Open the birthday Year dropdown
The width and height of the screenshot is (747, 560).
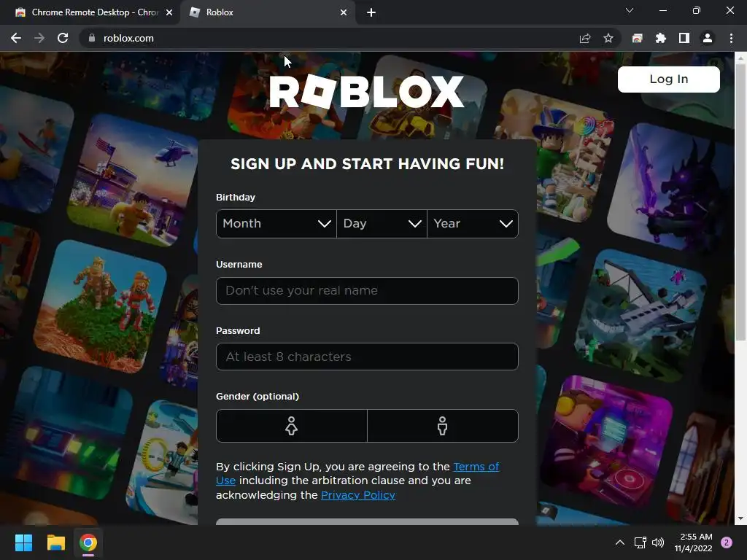[473, 224]
